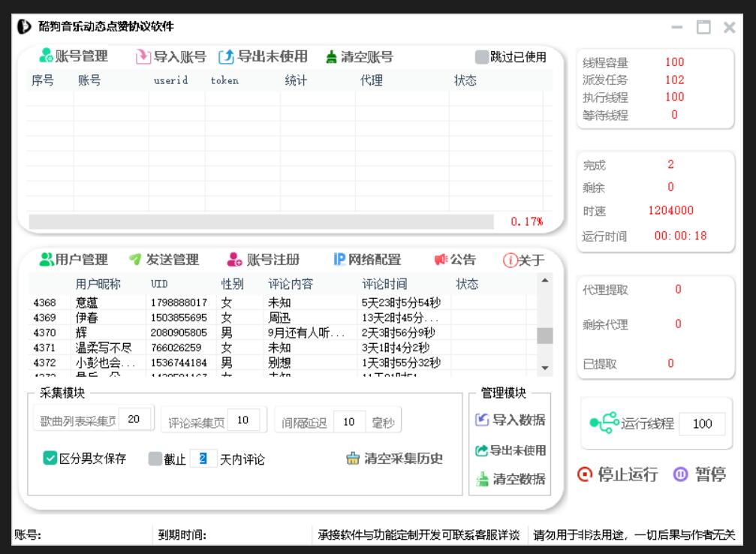Click the 导入数据 import data icon
This screenshot has height=554, width=756.
tap(483, 420)
